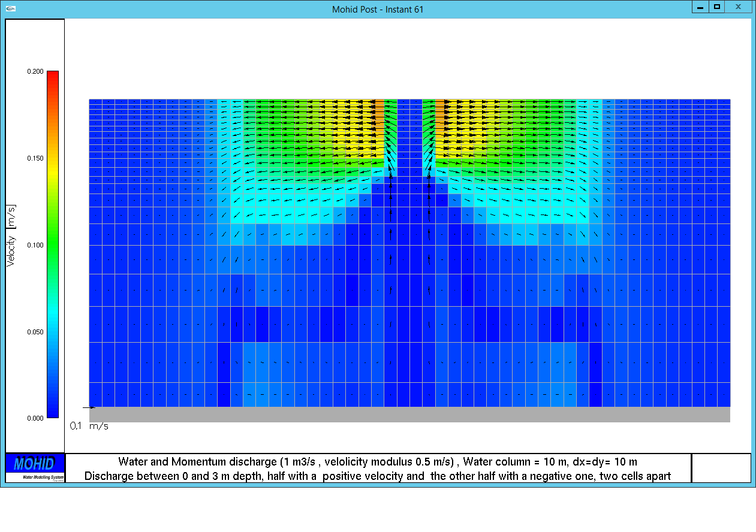Click the cyan section of the color legend
Screen dimensions: 756x532
(x=53, y=312)
